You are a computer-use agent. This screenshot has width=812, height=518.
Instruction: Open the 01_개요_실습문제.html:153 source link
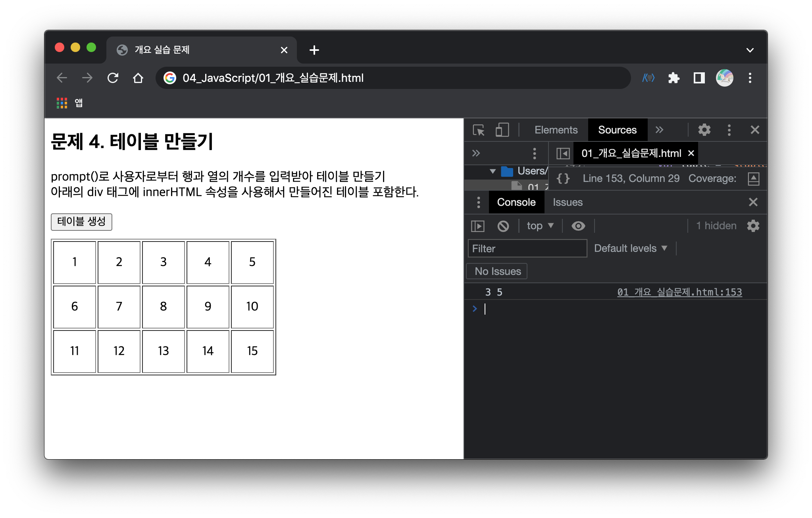tap(679, 292)
